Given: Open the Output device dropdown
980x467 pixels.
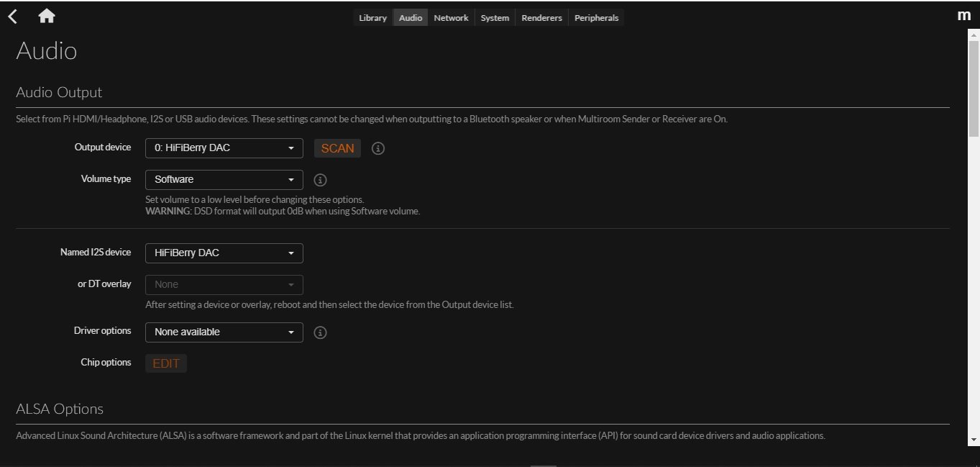Looking at the screenshot, I should click(224, 148).
